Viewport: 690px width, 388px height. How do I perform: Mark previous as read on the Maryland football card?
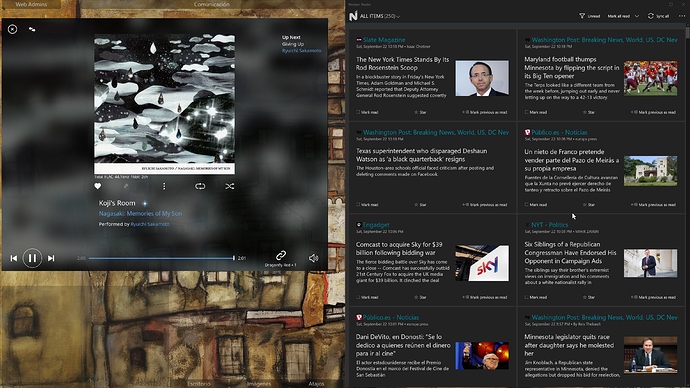click(653, 112)
